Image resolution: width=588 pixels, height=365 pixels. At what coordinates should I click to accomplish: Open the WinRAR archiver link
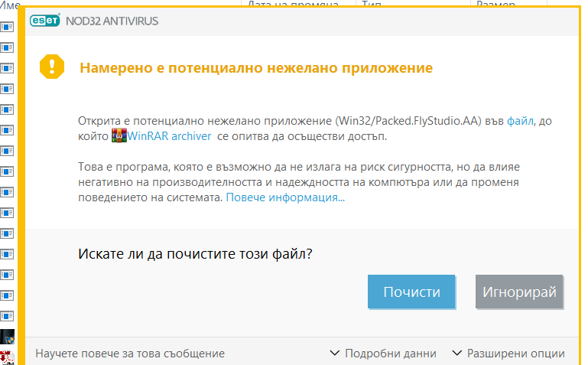click(169, 135)
